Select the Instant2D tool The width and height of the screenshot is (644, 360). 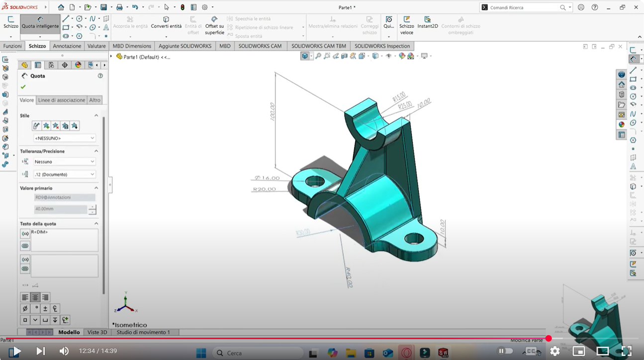point(427,23)
